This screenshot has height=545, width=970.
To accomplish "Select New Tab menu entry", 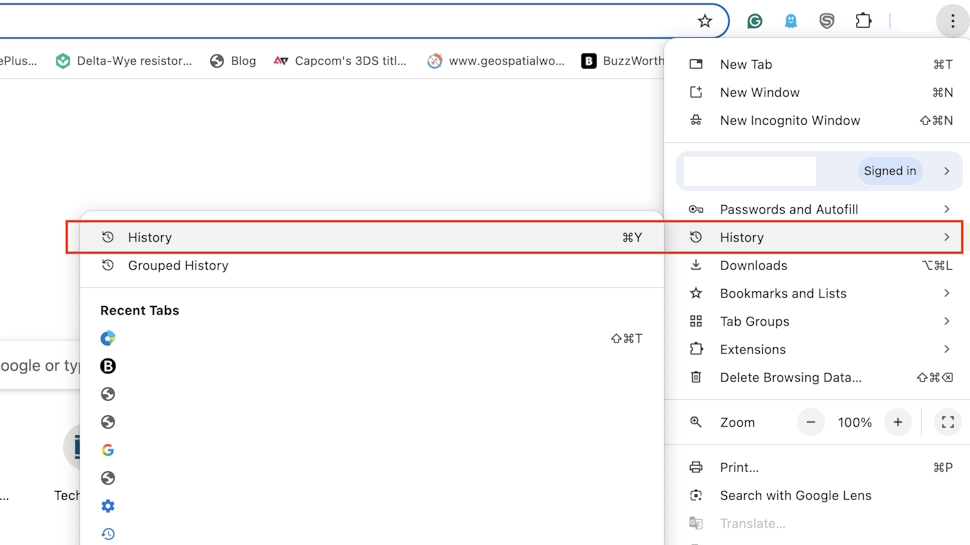I will 817,64.
